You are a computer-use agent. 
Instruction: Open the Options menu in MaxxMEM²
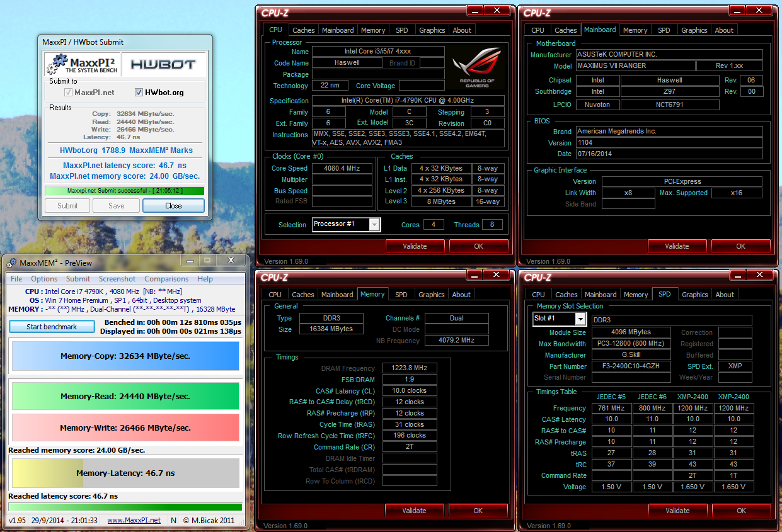tap(44, 279)
